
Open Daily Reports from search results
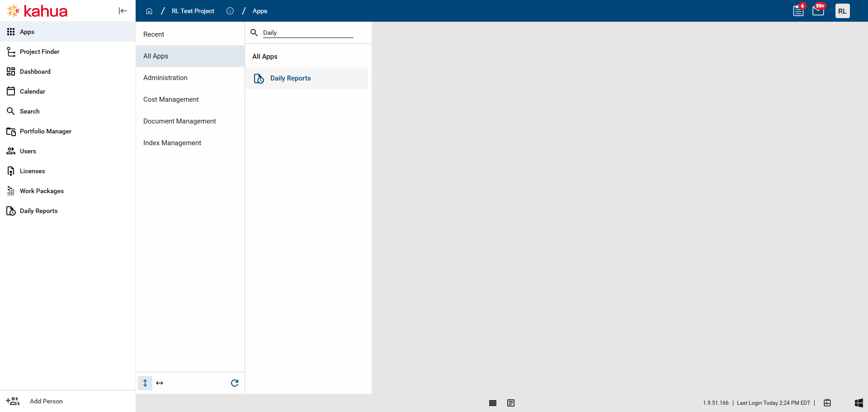[290, 78]
